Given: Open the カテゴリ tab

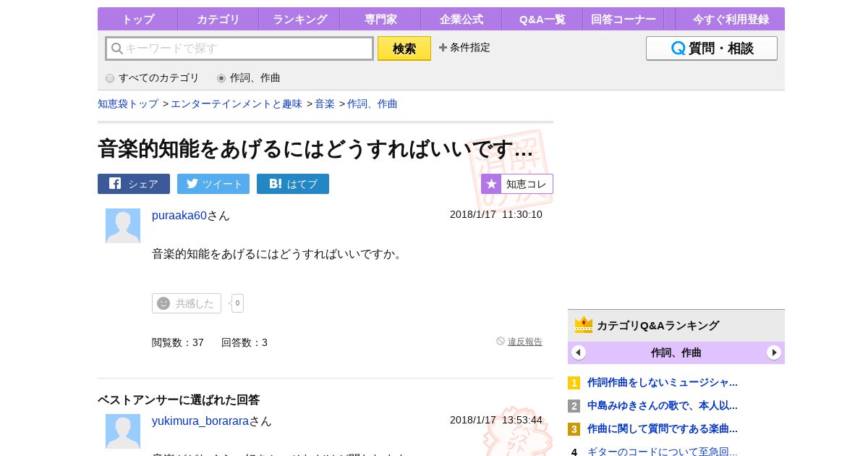Looking at the screenshot, I should [x=218, y=19].
